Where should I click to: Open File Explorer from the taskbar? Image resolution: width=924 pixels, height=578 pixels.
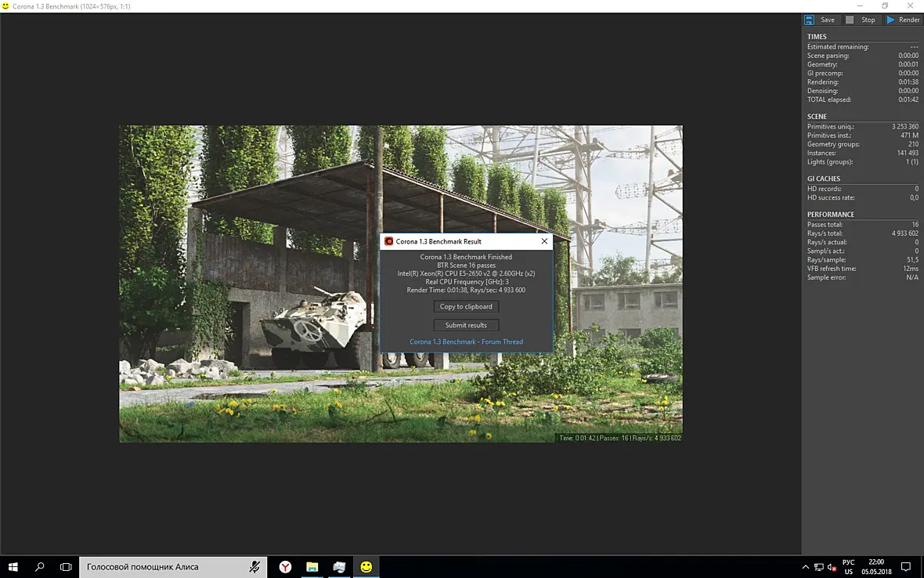[x=312, y=567]
